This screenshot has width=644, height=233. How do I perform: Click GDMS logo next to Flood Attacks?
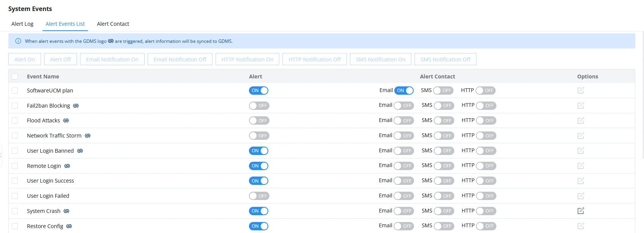pos(66,120)
